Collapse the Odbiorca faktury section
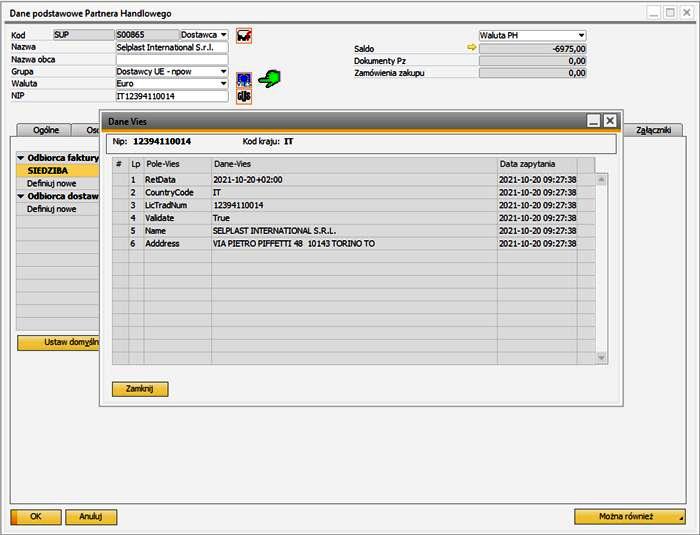 [x=21, y=158]
